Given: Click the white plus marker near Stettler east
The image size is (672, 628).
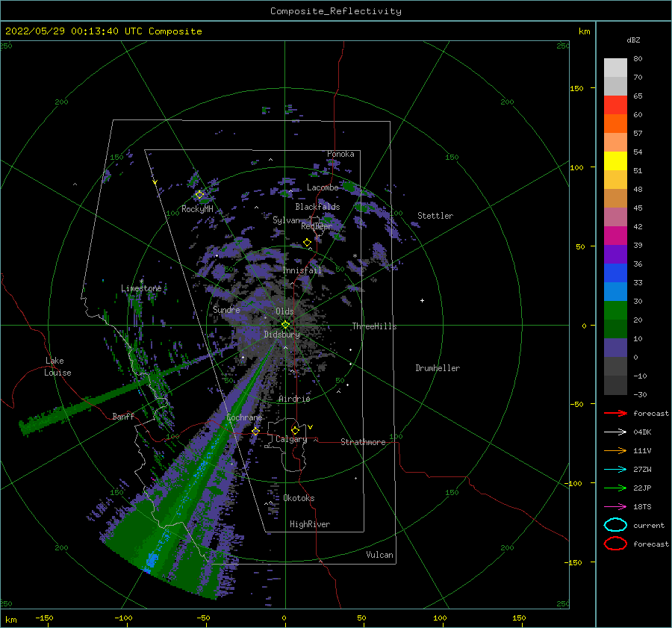Looking at the screenshot, I should coord(422,300).
